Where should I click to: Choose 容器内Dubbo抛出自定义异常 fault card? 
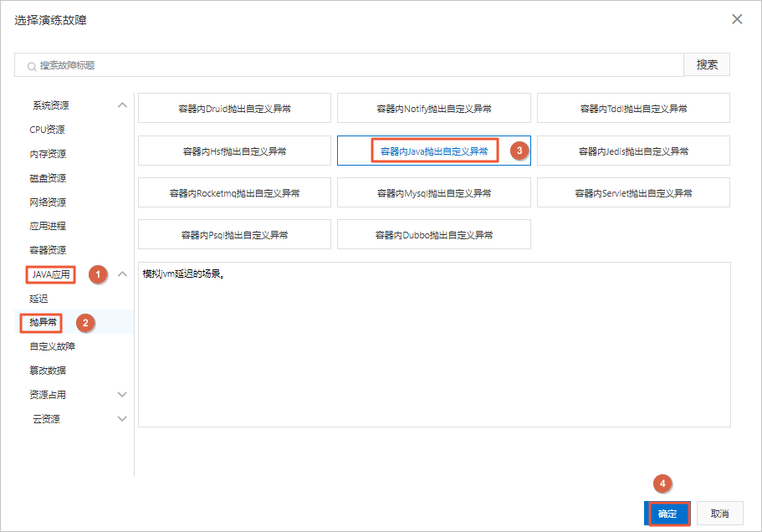tap(434, 235)
